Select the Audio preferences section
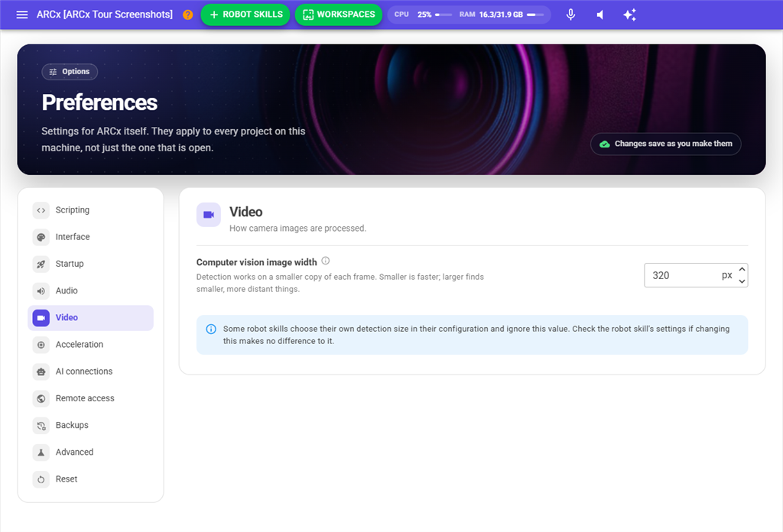This screenshot has width=783, height=532. click(90, 291)
